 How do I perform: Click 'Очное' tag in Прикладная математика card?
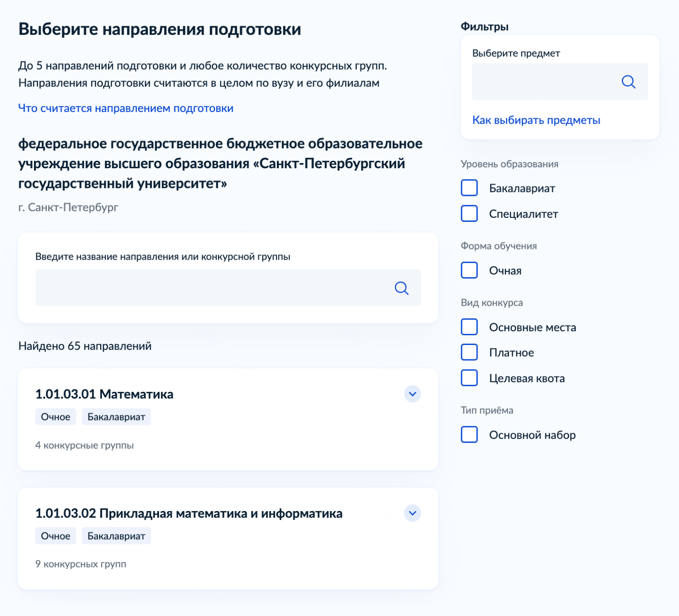pos(55,536)
